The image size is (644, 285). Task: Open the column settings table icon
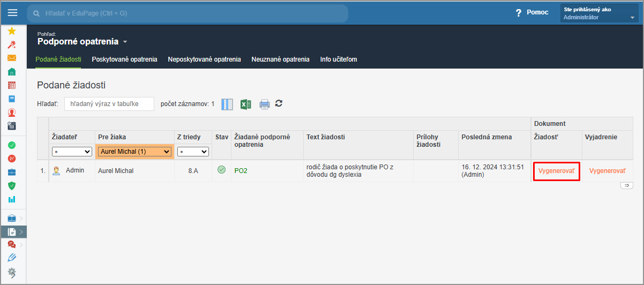[x=227, y=104]
